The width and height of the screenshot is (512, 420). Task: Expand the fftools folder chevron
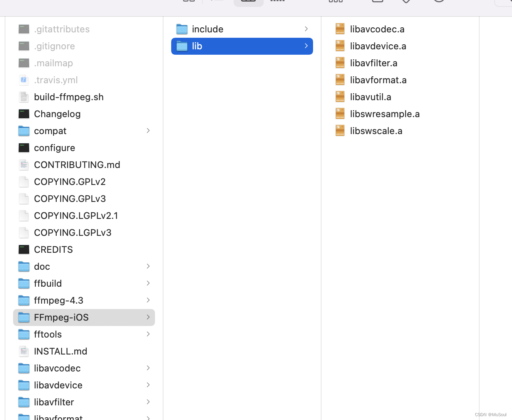click(148, 334)
